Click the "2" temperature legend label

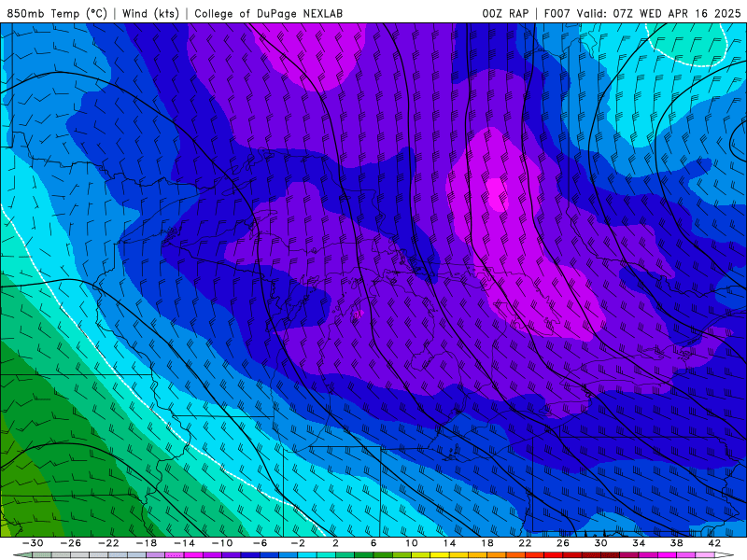coord(335,543)
